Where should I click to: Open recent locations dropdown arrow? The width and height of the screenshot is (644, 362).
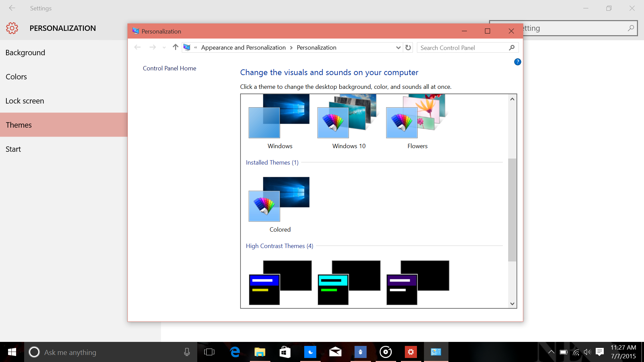click(164, 48)
